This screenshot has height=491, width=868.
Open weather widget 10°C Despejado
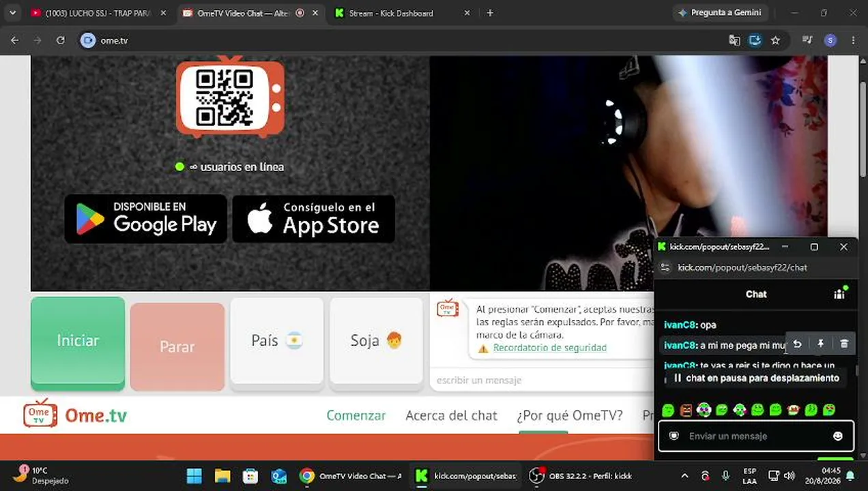pos(41,475)
